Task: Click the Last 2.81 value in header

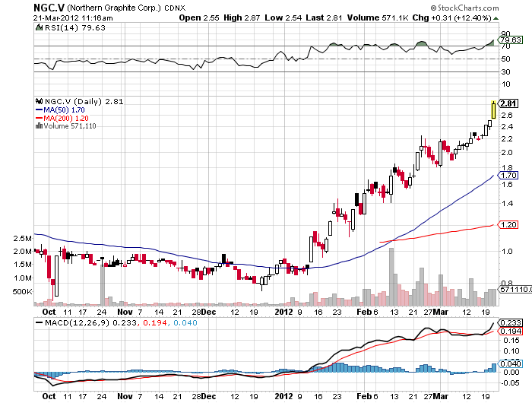Action: (x=324, y=17)
